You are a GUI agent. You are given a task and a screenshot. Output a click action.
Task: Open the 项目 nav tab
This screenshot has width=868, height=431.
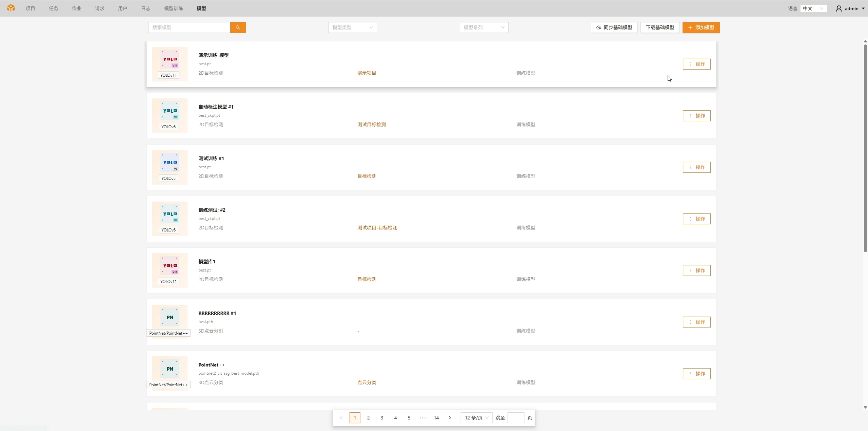(31, 8)
